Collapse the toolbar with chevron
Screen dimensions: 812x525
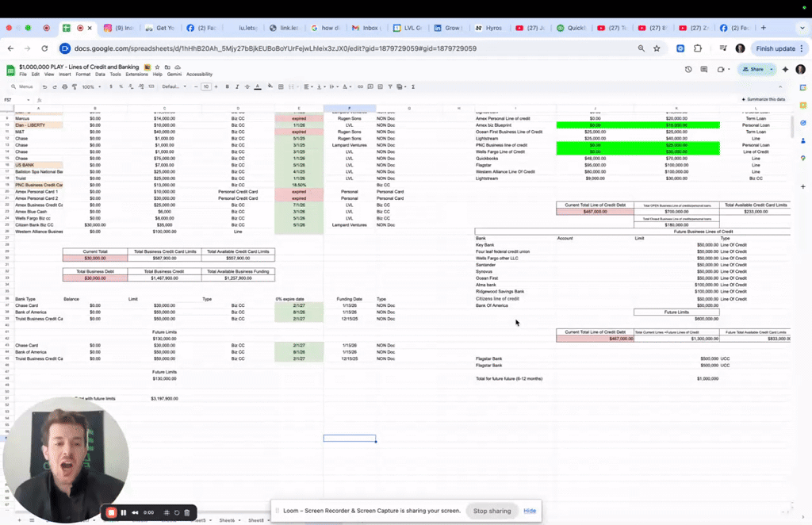pos(780,87)
